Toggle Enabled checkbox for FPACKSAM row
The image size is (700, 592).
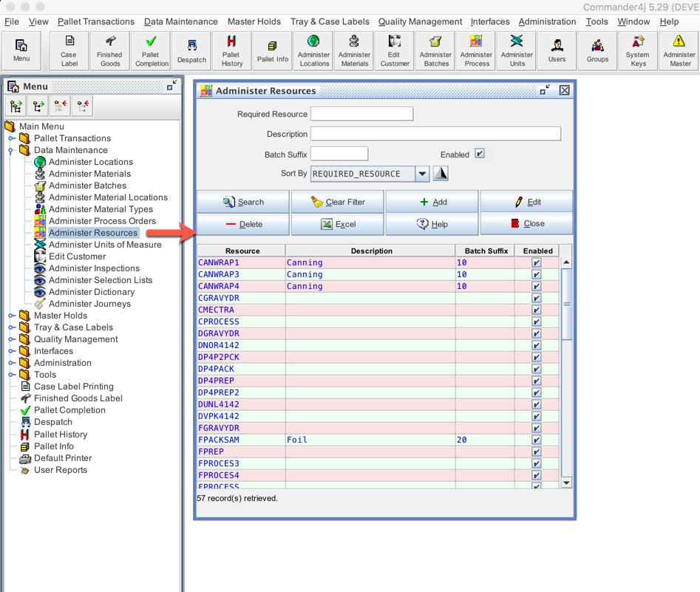tap(537, 440)
